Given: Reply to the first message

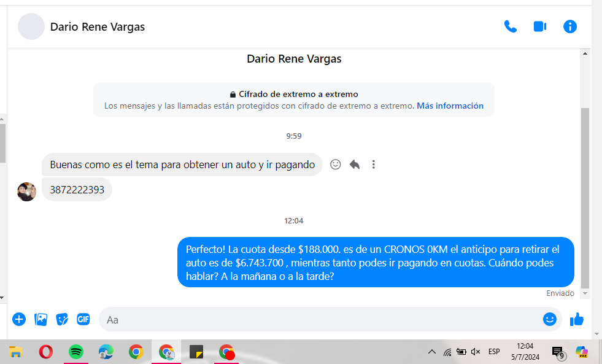Looking at the screenshot, I should pos(355,165).
